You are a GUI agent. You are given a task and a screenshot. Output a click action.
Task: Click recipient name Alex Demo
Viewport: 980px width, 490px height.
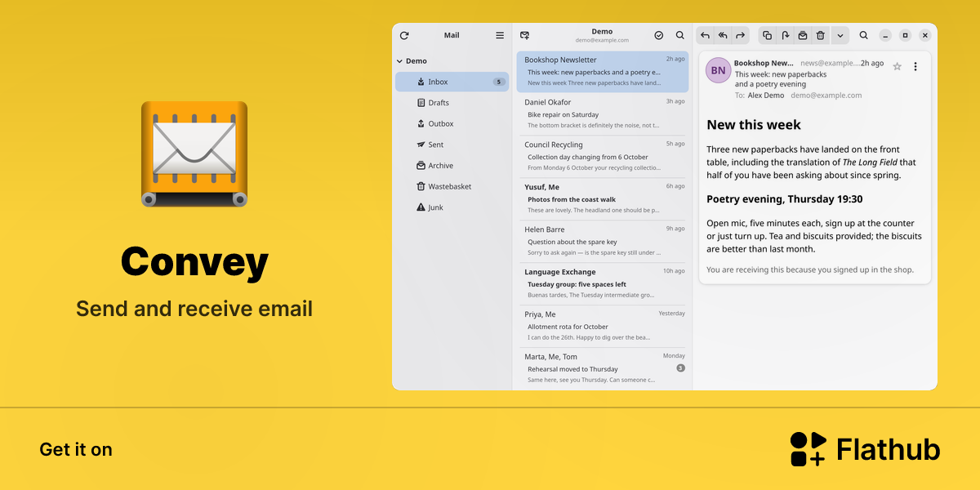766,96
